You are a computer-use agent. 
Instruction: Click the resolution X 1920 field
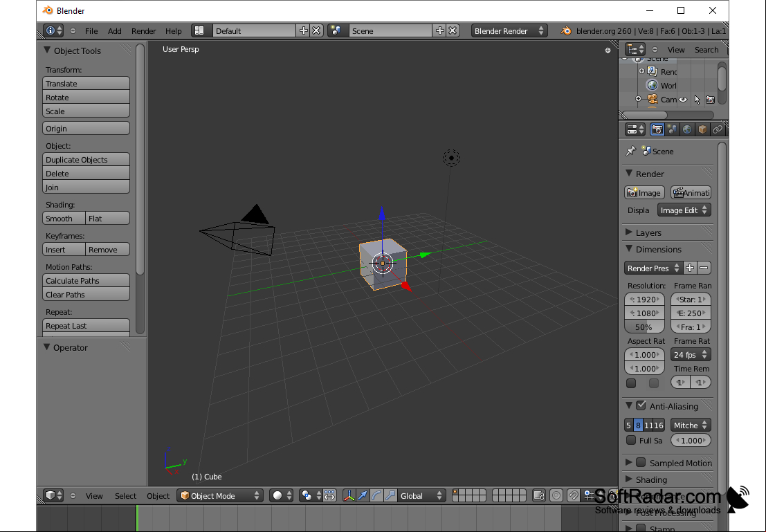tap(644, 300)
